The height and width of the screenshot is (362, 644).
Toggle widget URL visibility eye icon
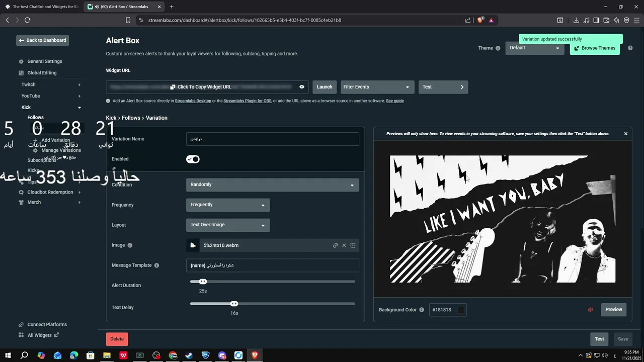pos(302,87)
